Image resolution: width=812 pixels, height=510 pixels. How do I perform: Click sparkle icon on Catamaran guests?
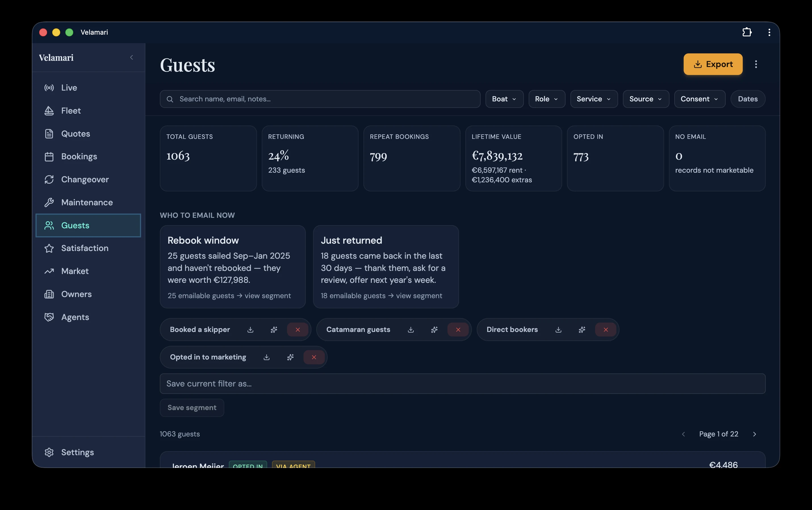click(x=434, y=330)
